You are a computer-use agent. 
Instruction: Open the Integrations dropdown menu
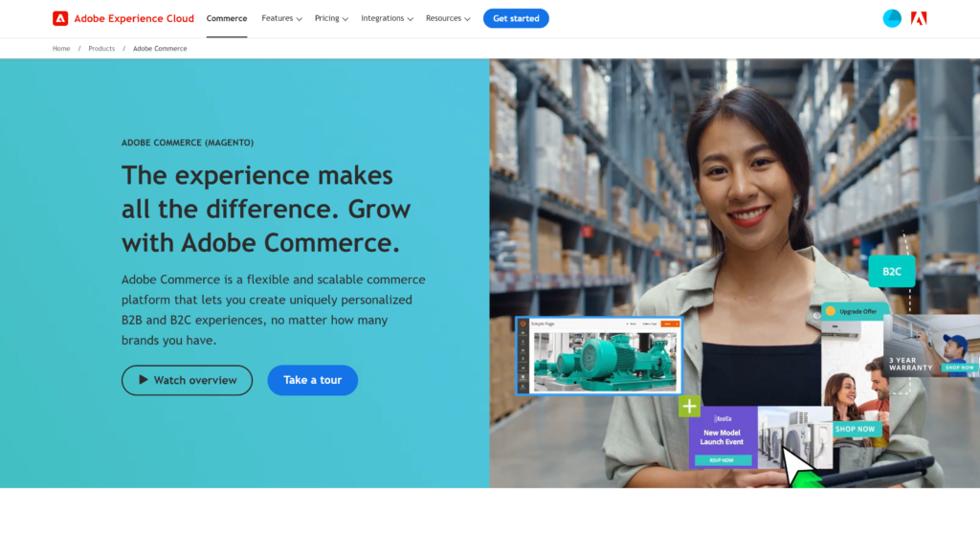387,19
